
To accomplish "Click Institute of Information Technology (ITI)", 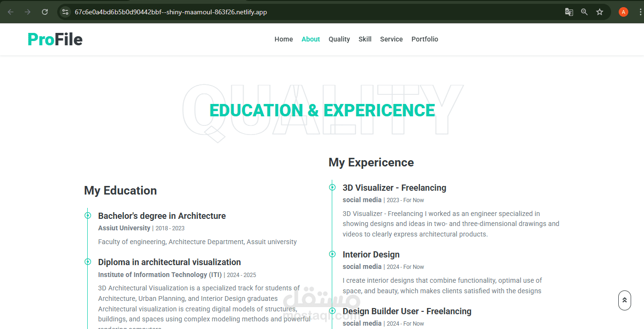I will [x=160, y=275].
